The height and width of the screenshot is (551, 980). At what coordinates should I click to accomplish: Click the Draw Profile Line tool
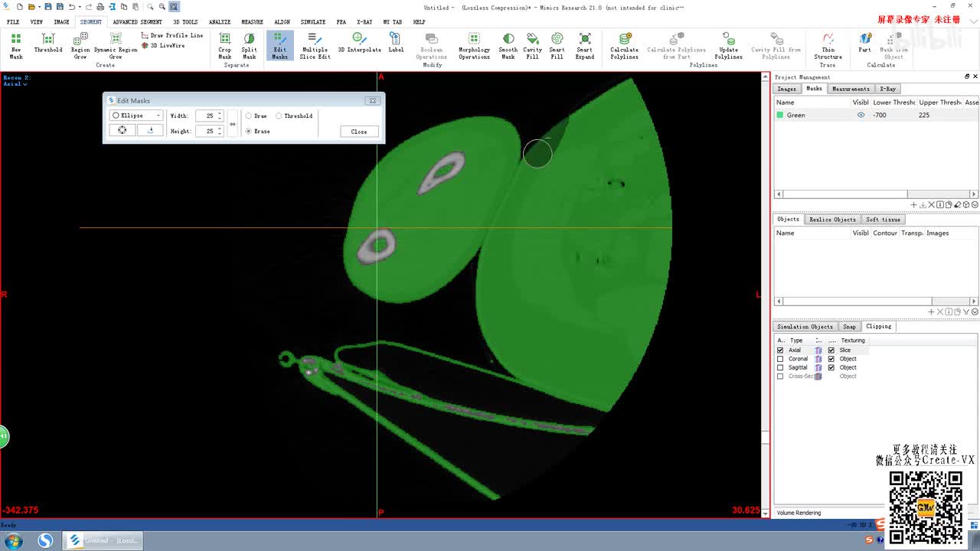tap(172, 35)
